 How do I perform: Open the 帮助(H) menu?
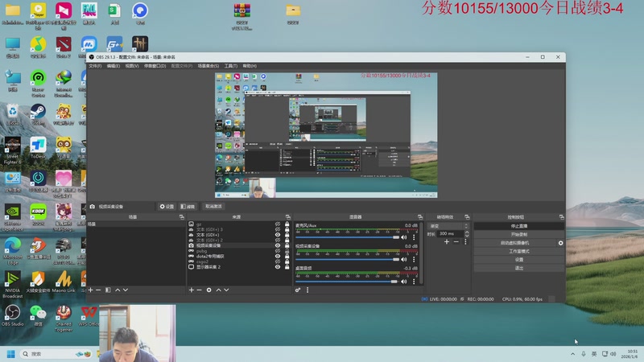click(x=250, y=66)
